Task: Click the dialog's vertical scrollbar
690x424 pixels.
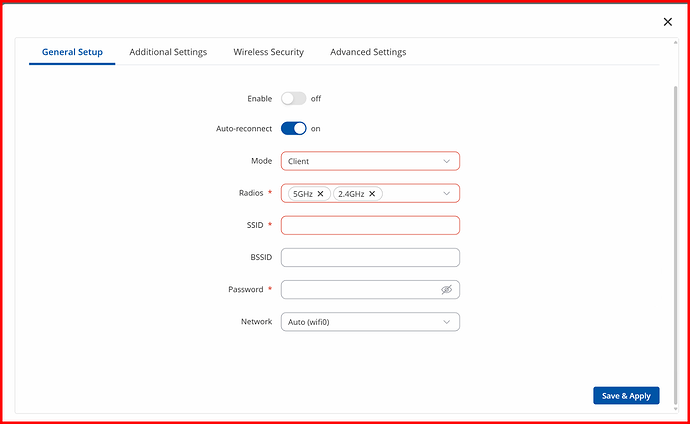Action: point(675,245)
